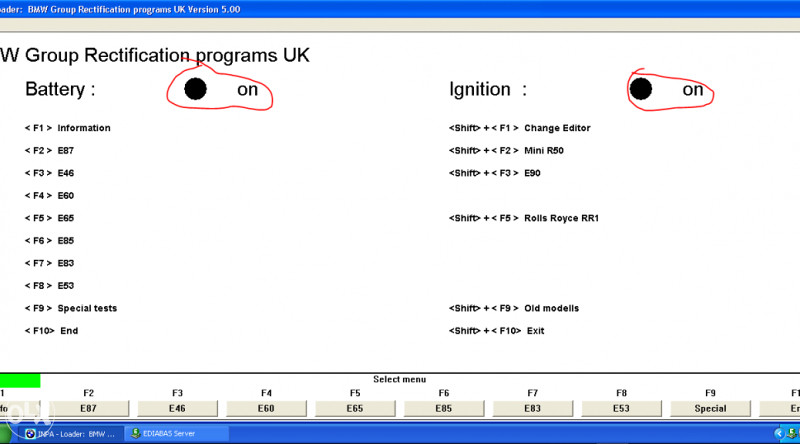800x444 pixels.
Task: Select Shift+F9 Old modells entry
Action: (x=514, y=308)
